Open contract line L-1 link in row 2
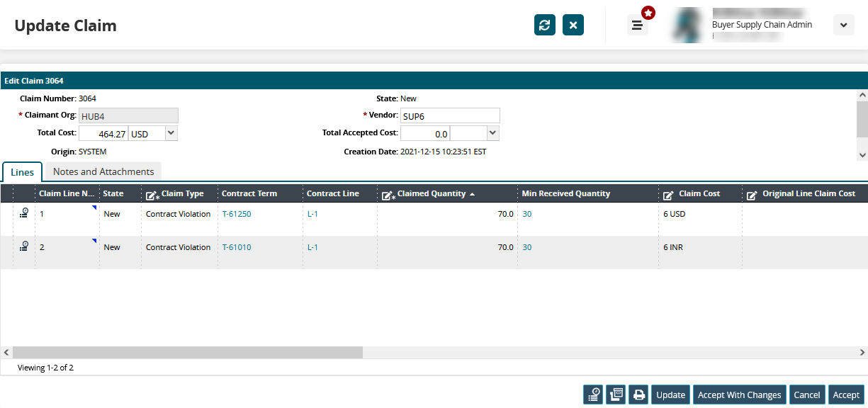 point(312,247)
